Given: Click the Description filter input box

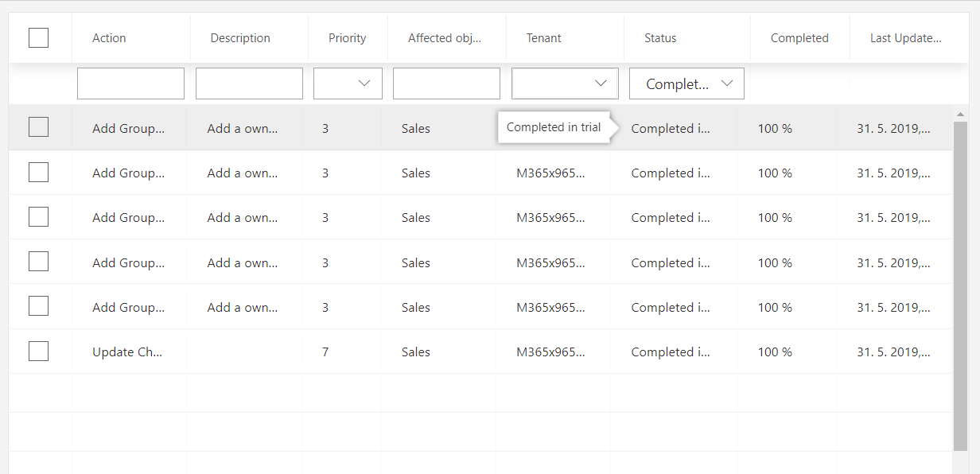Looking at the screenshot, I should click(249, 84).
